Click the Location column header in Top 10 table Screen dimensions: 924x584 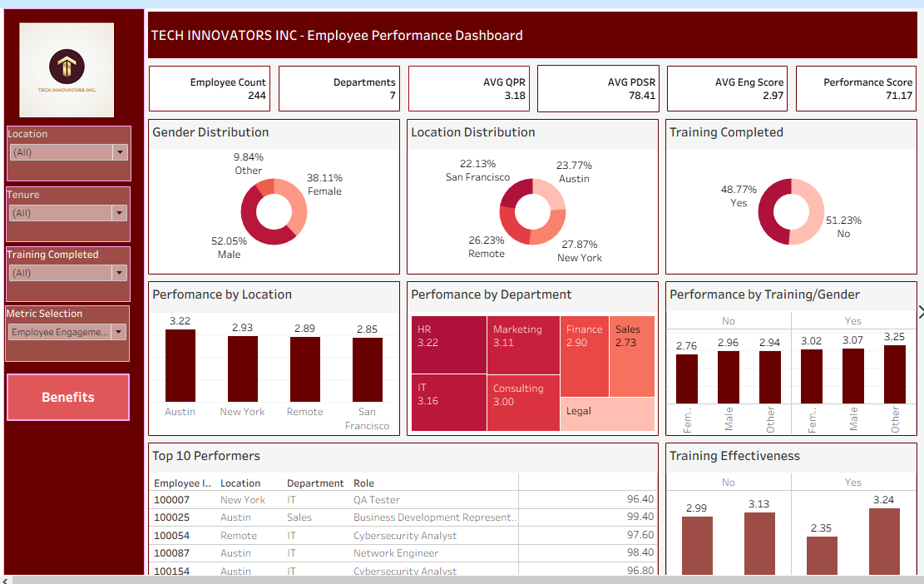pos(240,483)
